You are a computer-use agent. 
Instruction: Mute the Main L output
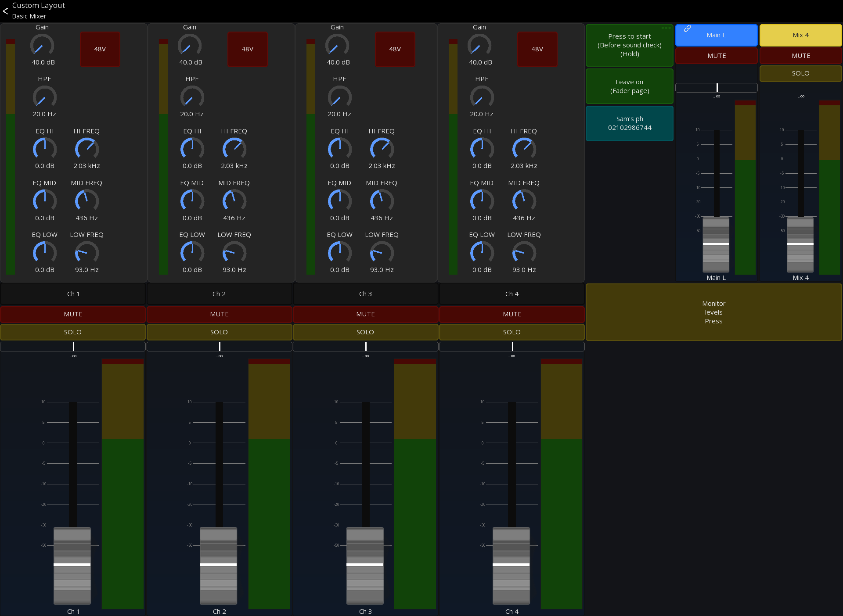coord(717,56)
